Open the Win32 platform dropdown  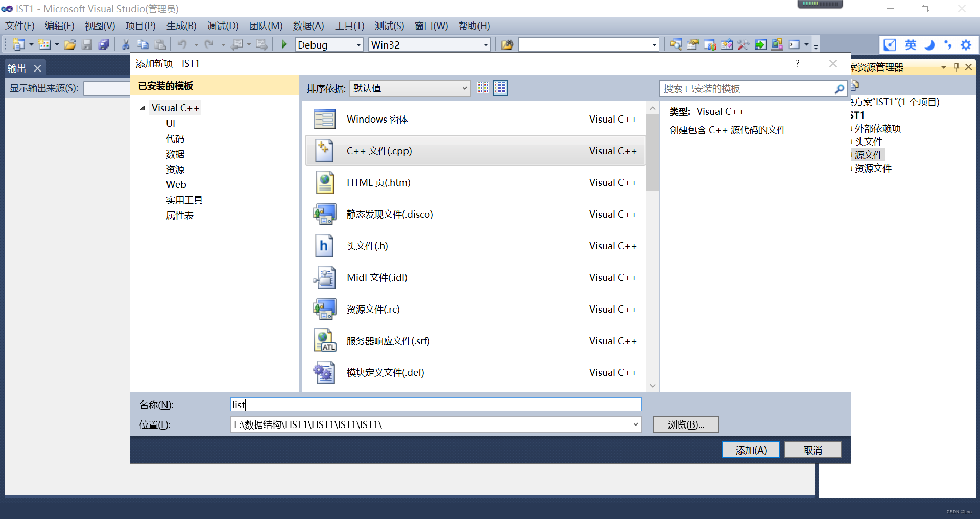click(x=486, y=45)
